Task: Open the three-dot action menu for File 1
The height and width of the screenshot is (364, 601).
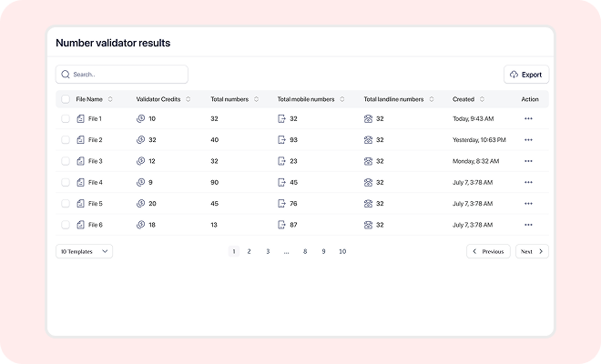Action: pyautogui.click(x=528, y=119)
